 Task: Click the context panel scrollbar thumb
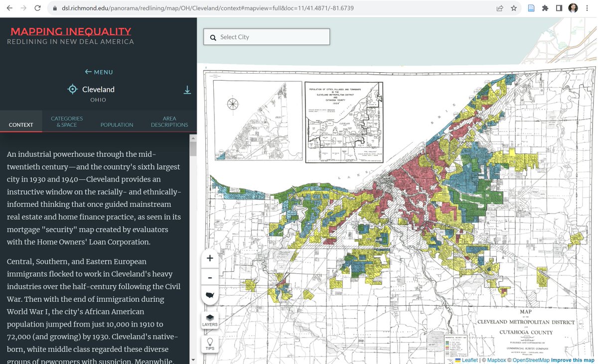[x=193, y=149]
